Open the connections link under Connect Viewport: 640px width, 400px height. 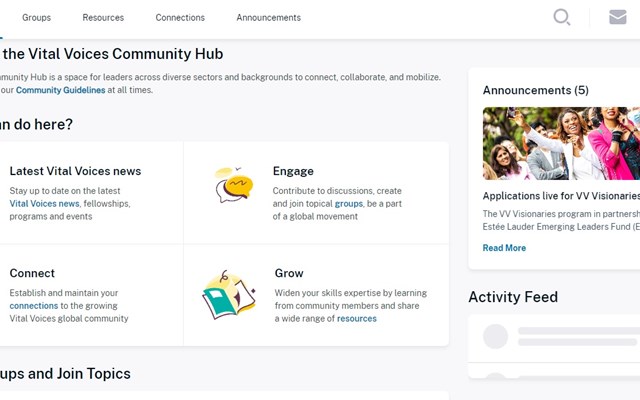click(34, 306)
